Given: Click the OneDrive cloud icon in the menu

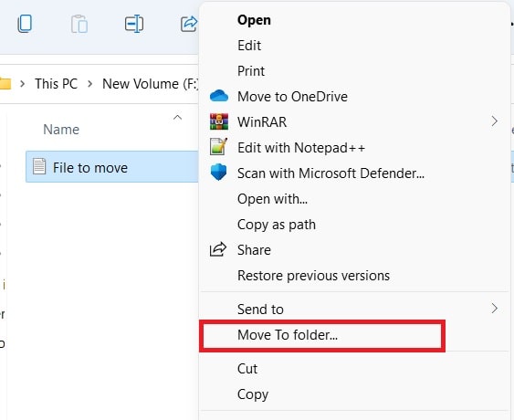Looking at the screenshot, I should (x=218, y=96).
